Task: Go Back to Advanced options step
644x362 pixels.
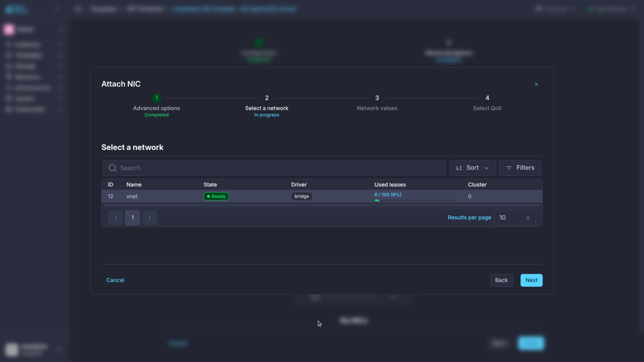Action: pos(501,280)
